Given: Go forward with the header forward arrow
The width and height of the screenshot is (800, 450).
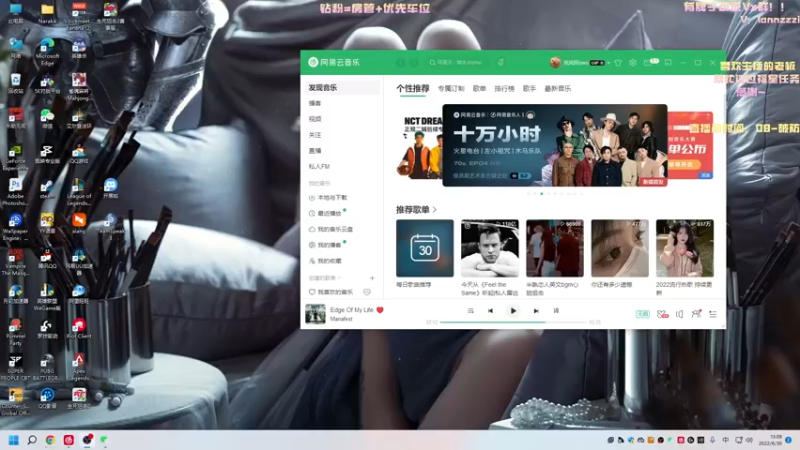Looking at the screenshot, I should [414, 63].
